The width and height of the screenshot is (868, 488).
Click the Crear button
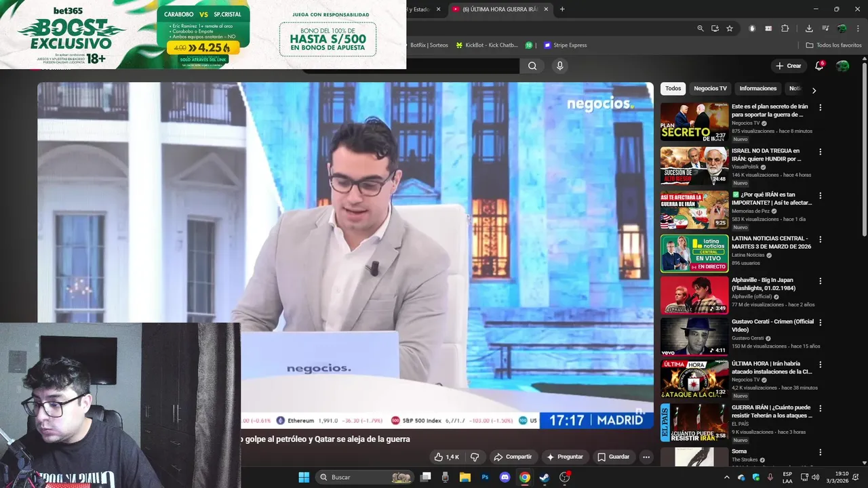789,66
